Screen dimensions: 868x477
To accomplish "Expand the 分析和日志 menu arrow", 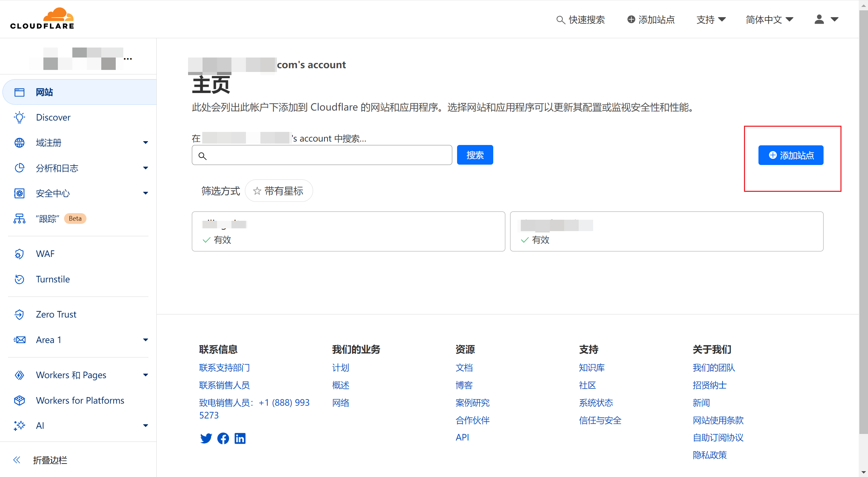I will pos(146,168).
